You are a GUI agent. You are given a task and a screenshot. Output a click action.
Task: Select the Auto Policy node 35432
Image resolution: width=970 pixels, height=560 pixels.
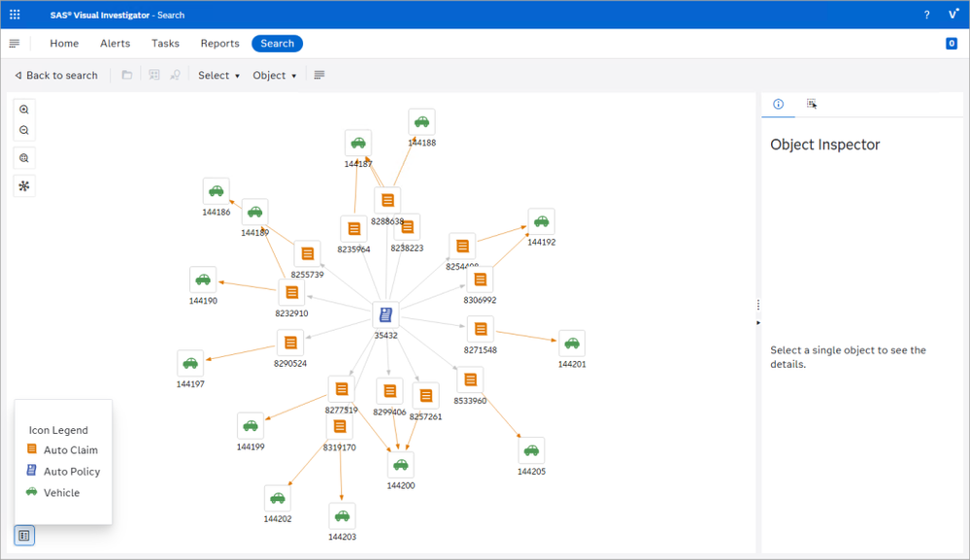point(385,315)
